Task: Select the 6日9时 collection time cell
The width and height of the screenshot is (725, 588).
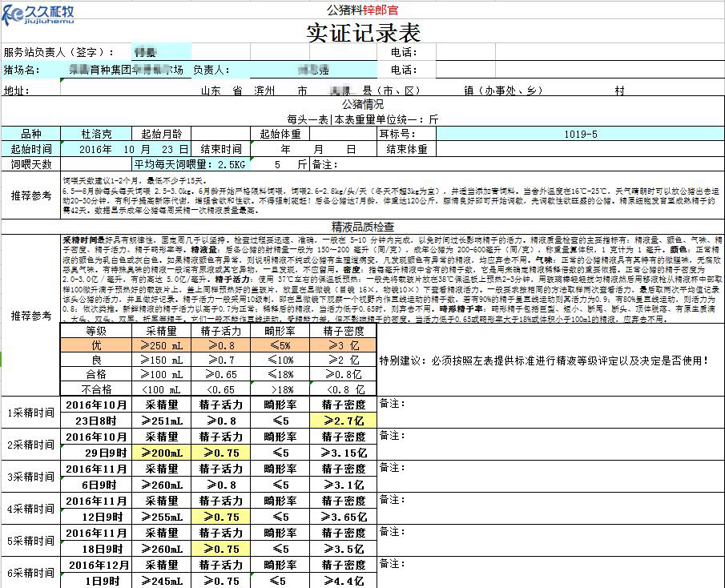Action: point(96,485)
